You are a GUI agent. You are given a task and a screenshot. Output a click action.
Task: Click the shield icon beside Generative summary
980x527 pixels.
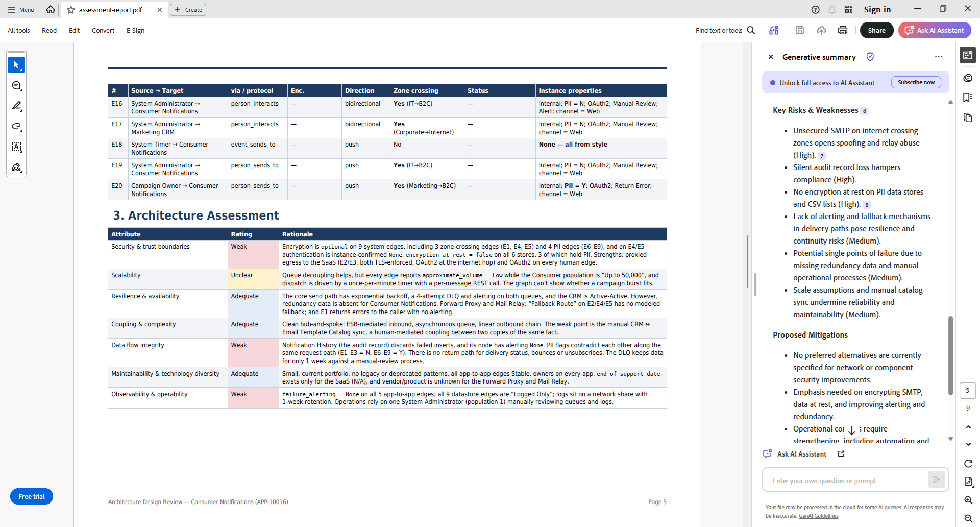coord(870,57)
